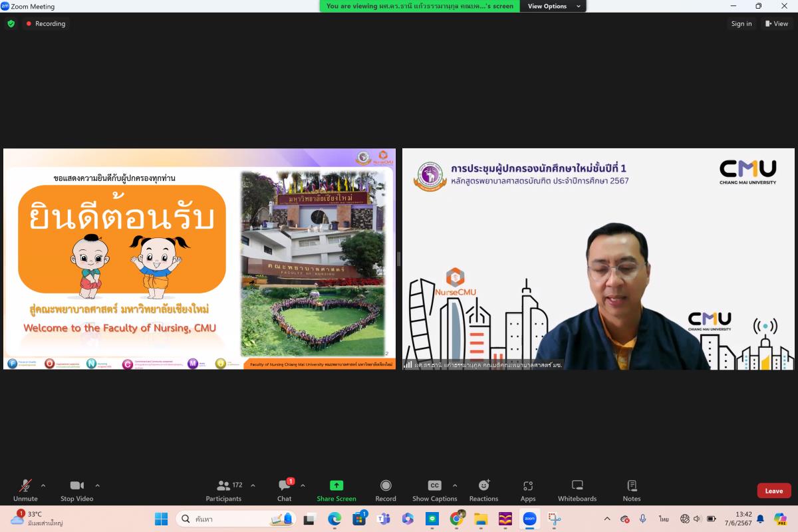Open Whiteboards
Image resolution: width=798 pixels, height=532 pixels.
click(x=577, y=491)
